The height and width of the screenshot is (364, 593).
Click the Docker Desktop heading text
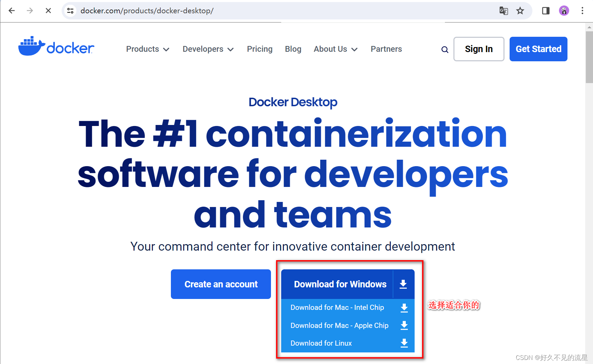click(293, 102)
